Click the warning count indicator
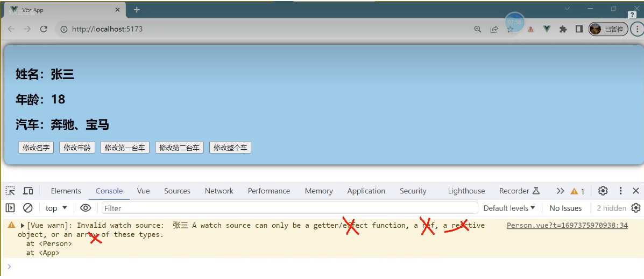 point(577,191)
